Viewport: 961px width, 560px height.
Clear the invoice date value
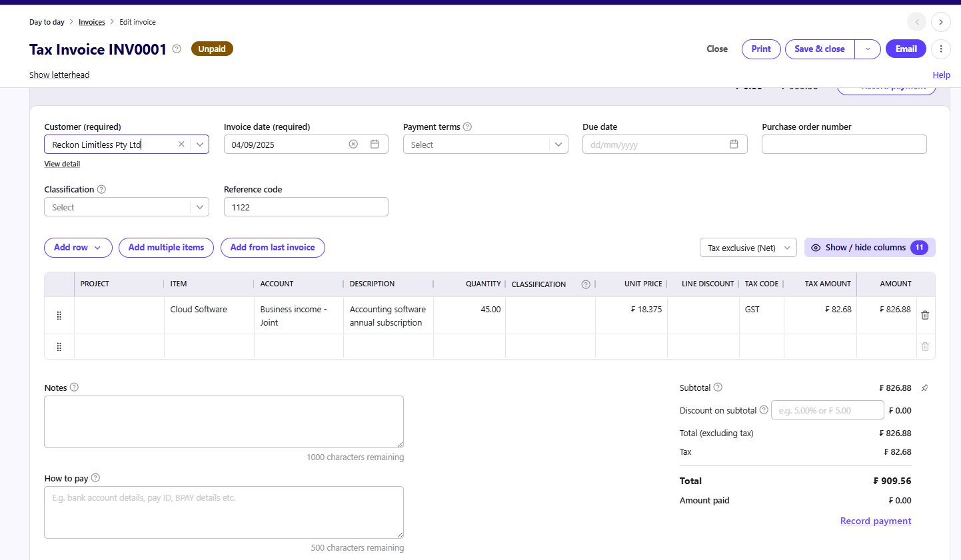tap(353, 144)
